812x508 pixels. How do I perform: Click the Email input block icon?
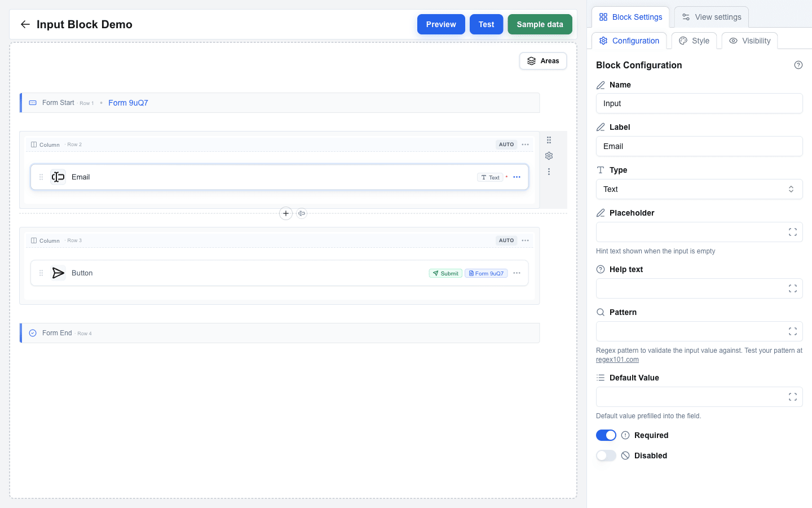click(58, 177)
